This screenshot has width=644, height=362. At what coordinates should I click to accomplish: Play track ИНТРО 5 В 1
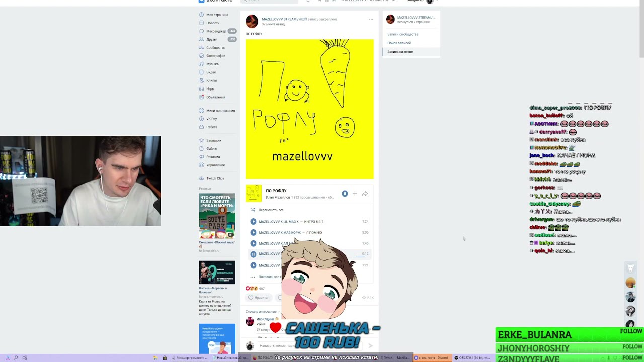coord(253,221)
